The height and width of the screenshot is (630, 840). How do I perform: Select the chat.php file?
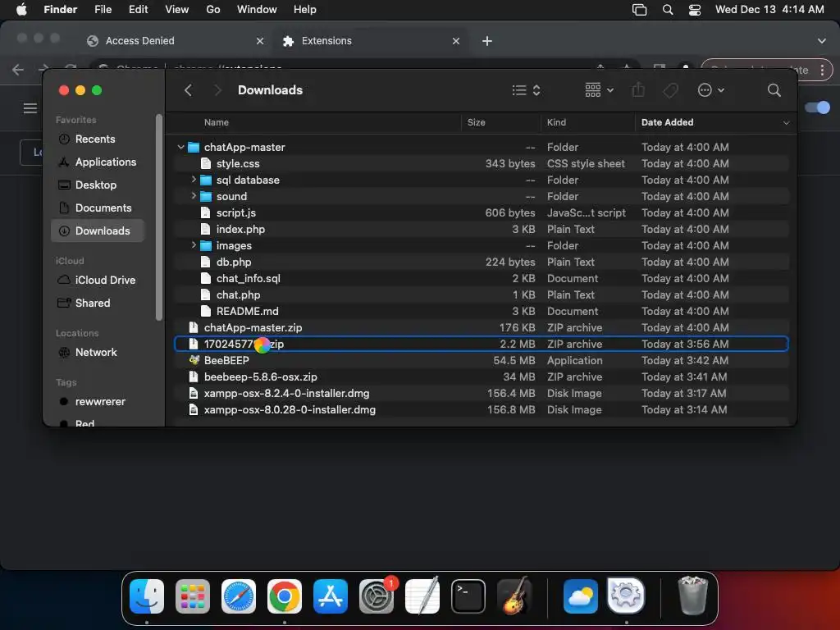482,294
